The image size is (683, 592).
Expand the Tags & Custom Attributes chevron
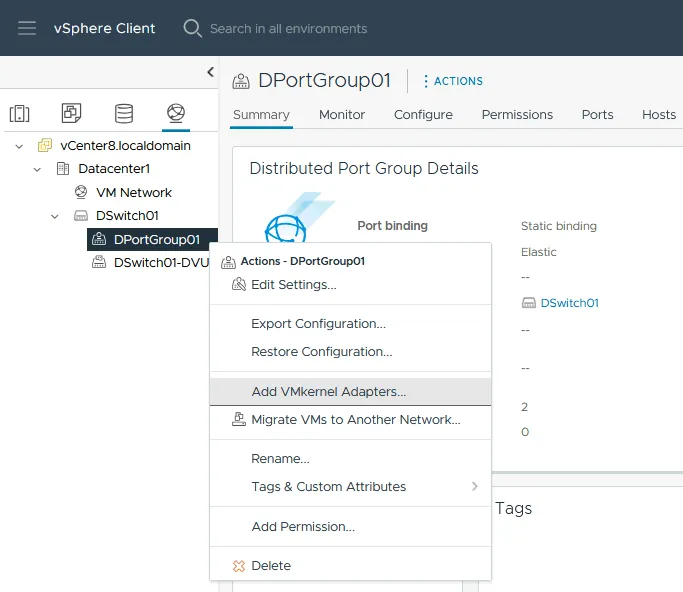(x=475, y=486)
